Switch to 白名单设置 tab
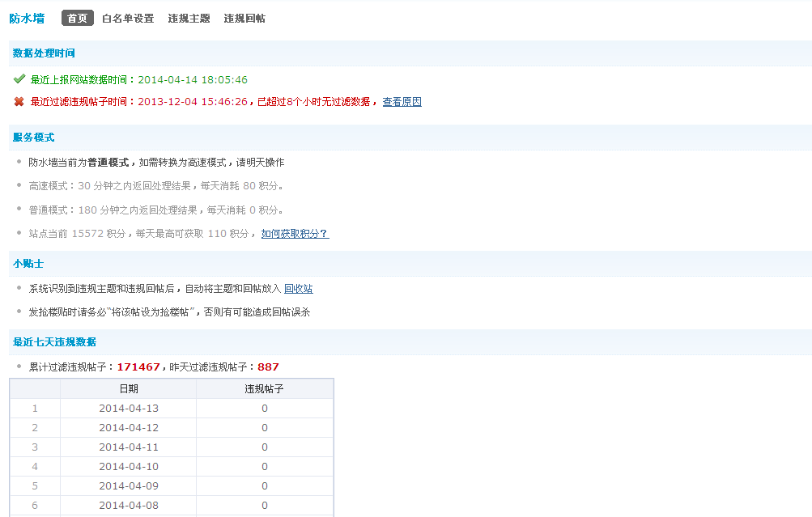Viewport: 812px width, 517px height. point(128,18)
